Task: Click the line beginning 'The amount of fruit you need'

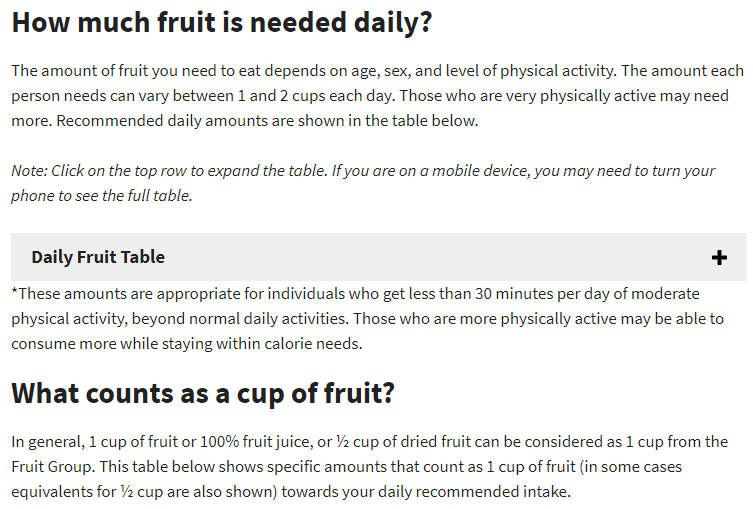Action: tap(377, 71)
